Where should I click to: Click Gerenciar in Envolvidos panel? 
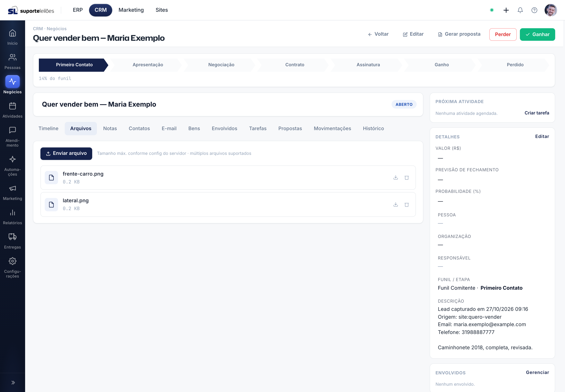(537, 372)
